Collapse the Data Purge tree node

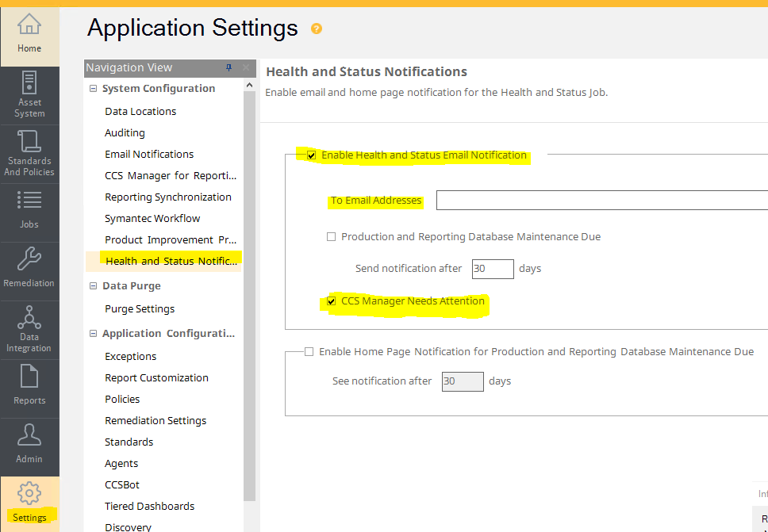(x=94, y=286)
